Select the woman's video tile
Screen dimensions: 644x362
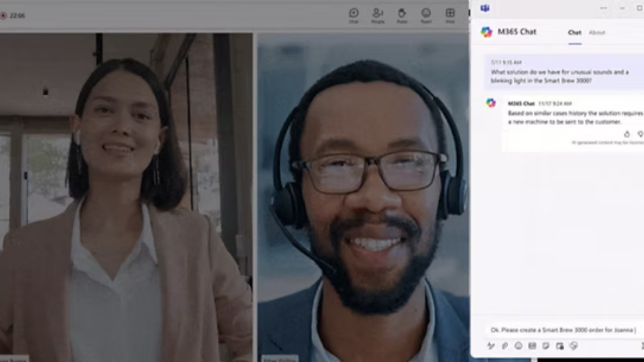pos(126,198)
